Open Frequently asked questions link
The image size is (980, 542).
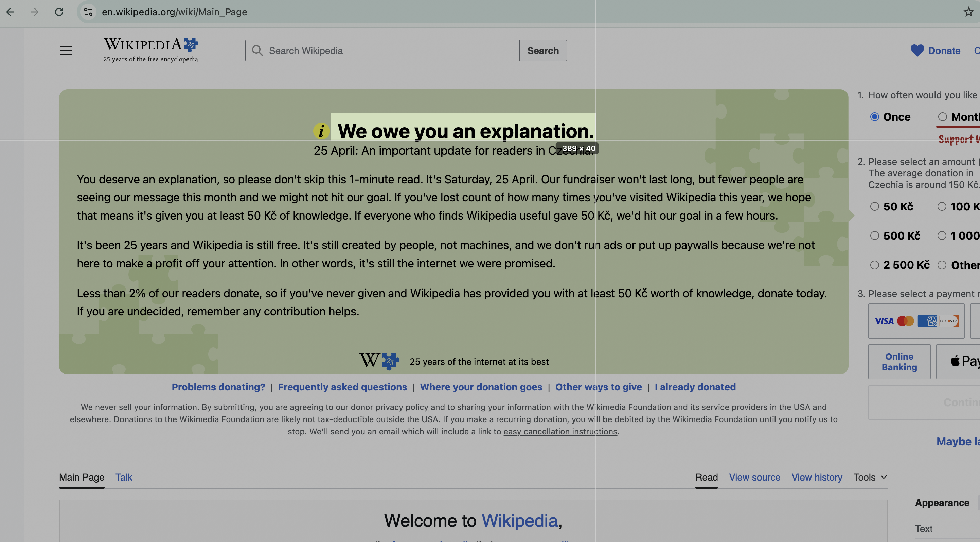[x=342, y=387]
